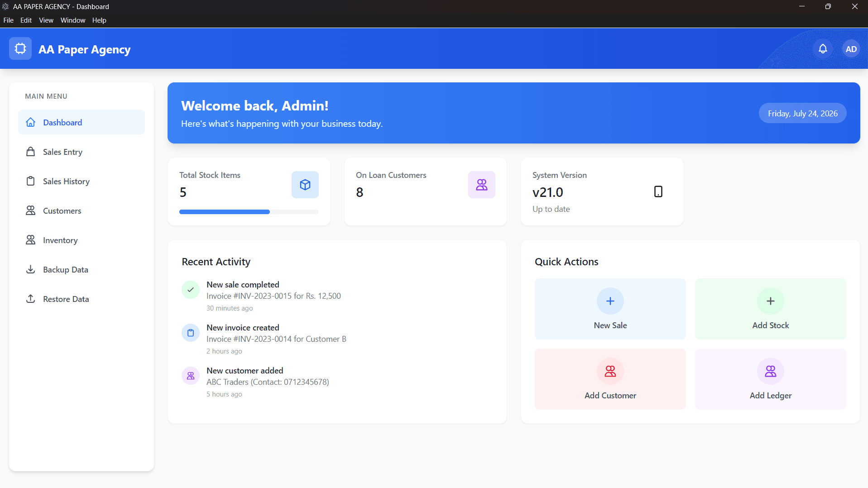Click the notification bell icon
868x488 pixels.
point(823,49)
